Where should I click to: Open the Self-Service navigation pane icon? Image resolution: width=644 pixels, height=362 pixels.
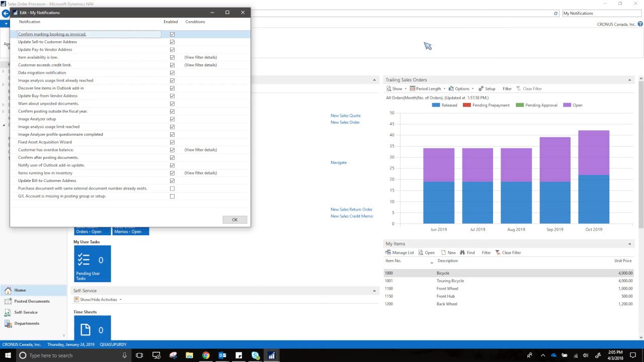click(8, 312)
